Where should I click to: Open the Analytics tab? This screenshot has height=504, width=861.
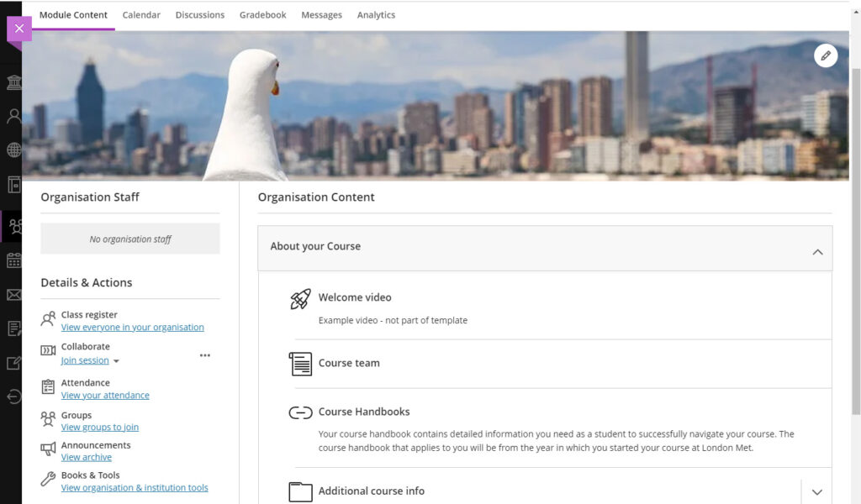coord(376,15)
